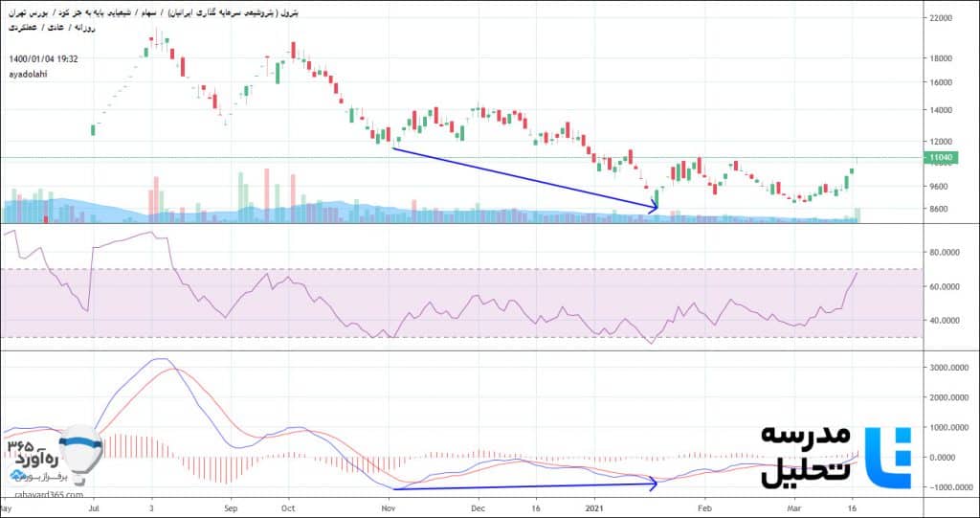Click the tall green candle at far left
Screen dimensions: 980x518
(93, 128)
